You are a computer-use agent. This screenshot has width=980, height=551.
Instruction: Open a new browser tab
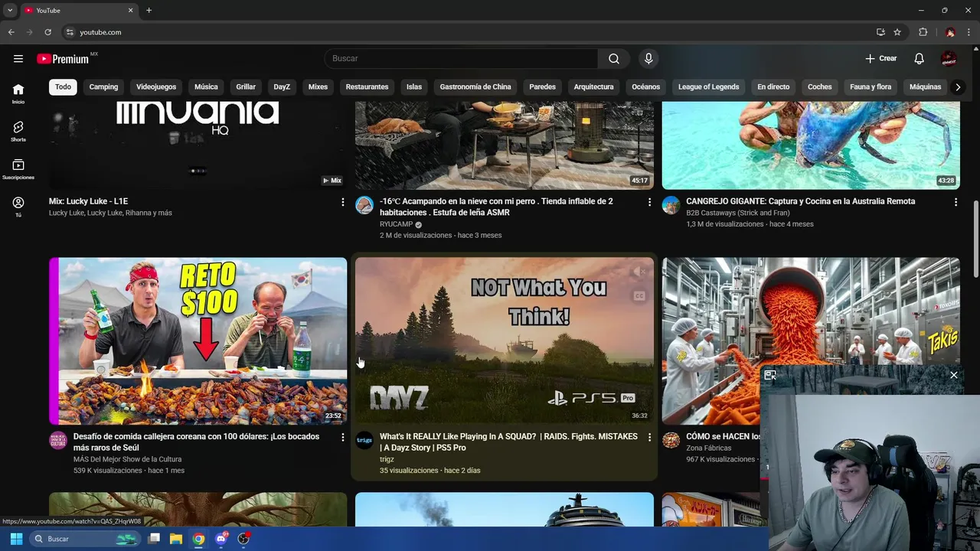coord(149,10)
